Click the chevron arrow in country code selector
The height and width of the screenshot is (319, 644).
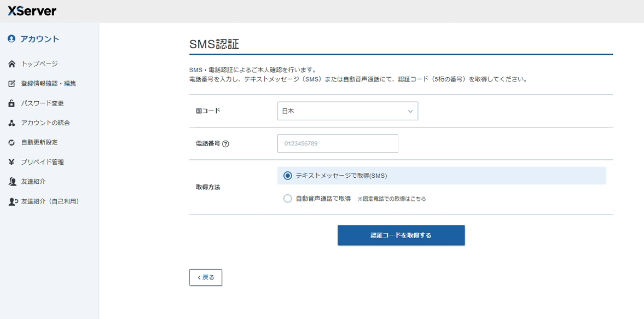click(x=410, y=112)
